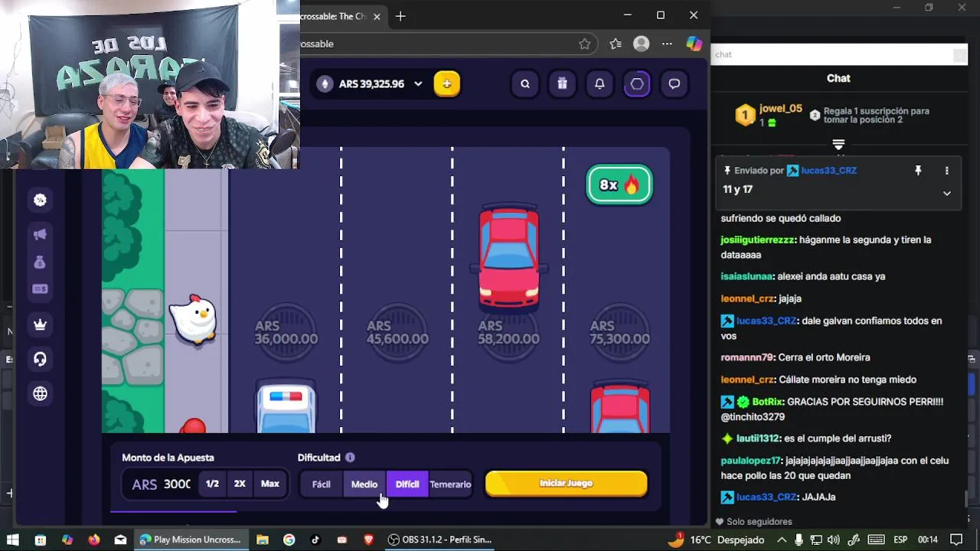Open the bell notifications icon
The height and width of the screenshot is (551, 980).
point(599,84)
